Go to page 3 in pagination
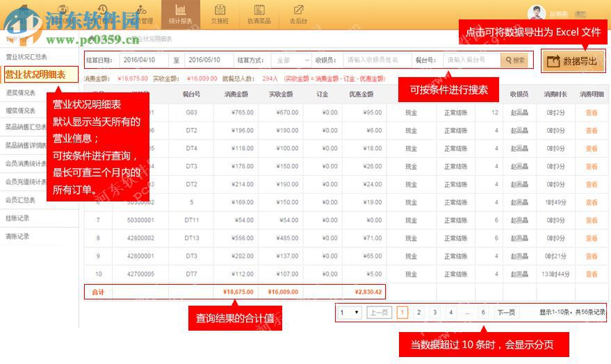Screen dimensions: 611x364 (x=435, y=312)
